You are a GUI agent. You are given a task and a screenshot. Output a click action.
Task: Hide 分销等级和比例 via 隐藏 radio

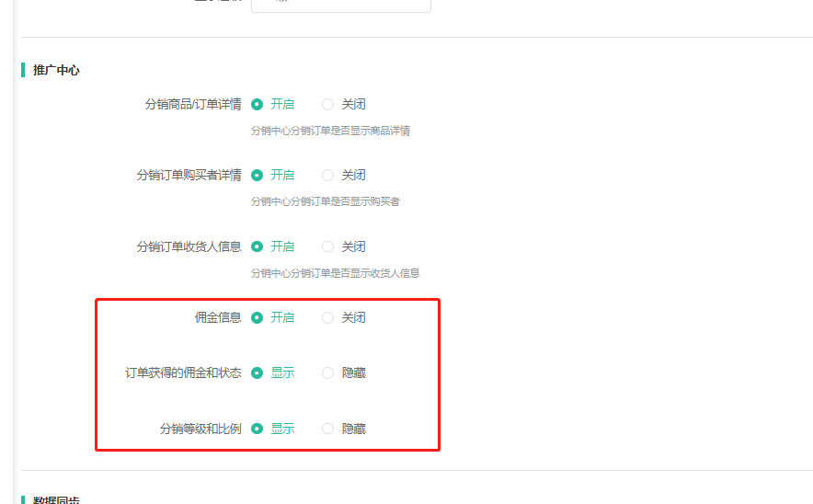[328, 429]
